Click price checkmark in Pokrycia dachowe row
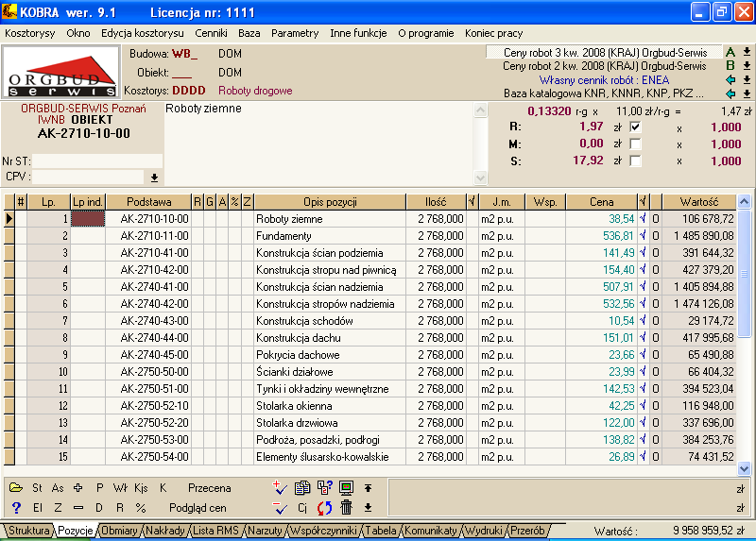Viewport: 756px width, 541px height. tap(643, 355)
